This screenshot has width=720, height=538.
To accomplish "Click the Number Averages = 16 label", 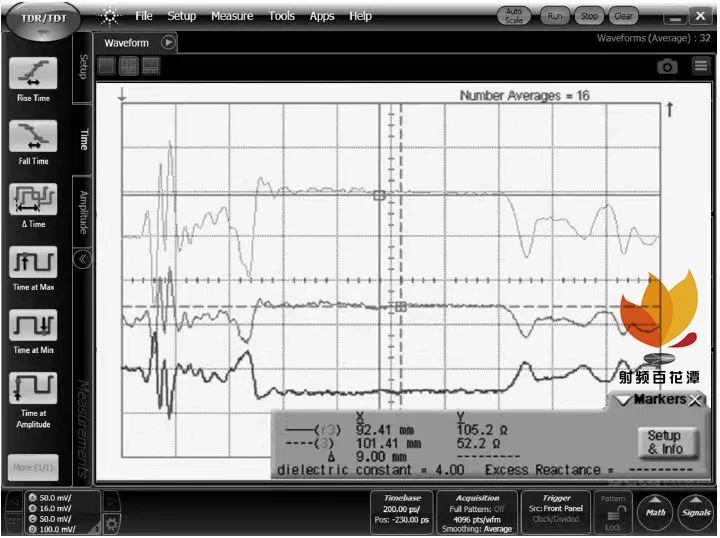I will pyautogui.click(x=524, y=95).
